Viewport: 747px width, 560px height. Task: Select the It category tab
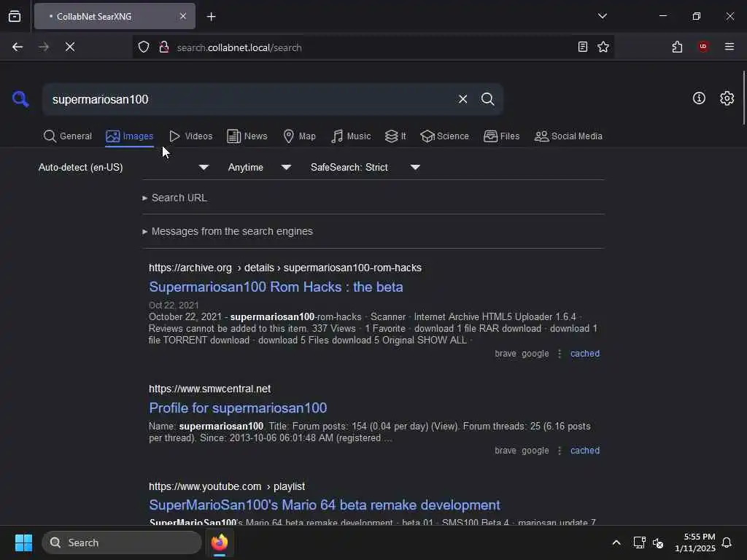tap(395, 136)
